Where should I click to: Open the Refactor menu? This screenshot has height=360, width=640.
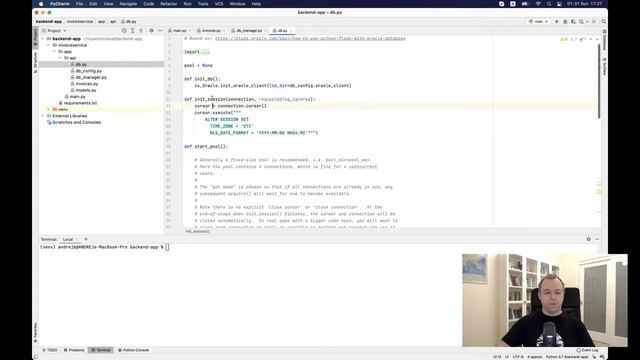click(x=169, y=4)
